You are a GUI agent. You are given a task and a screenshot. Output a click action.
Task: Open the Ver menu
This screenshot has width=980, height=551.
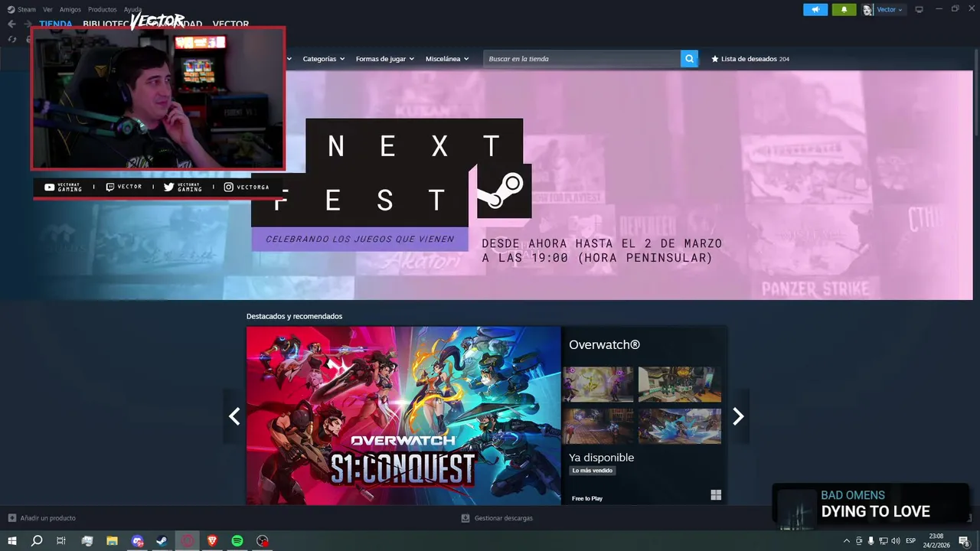pyautogui.click(x=47, y=10)
